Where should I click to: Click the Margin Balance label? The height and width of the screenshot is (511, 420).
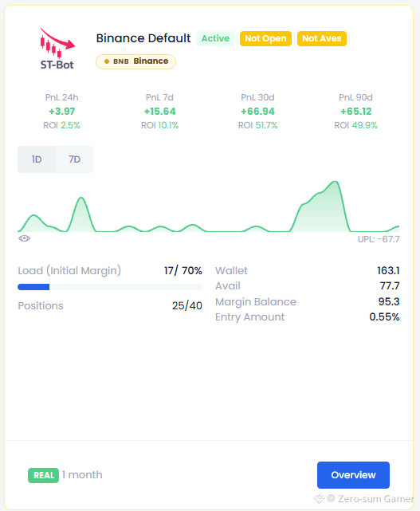tap(256, 302)
